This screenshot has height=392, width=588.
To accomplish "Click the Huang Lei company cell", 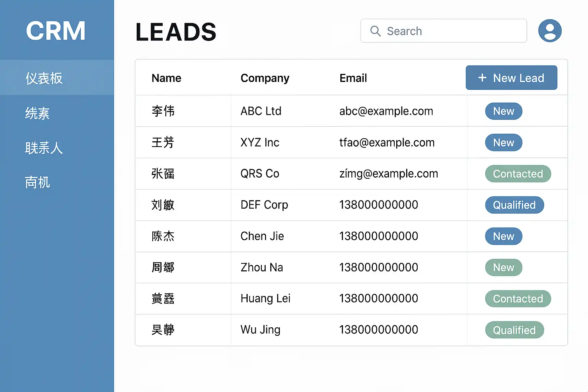I will (266, 299).
